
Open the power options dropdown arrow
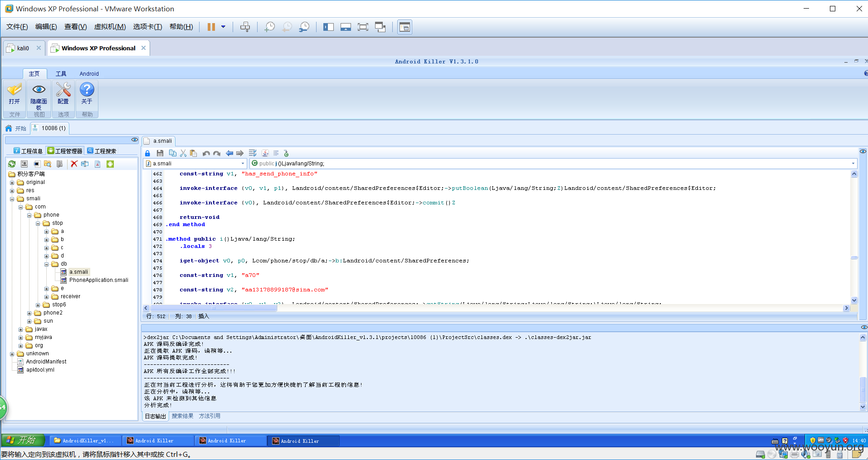223,27
